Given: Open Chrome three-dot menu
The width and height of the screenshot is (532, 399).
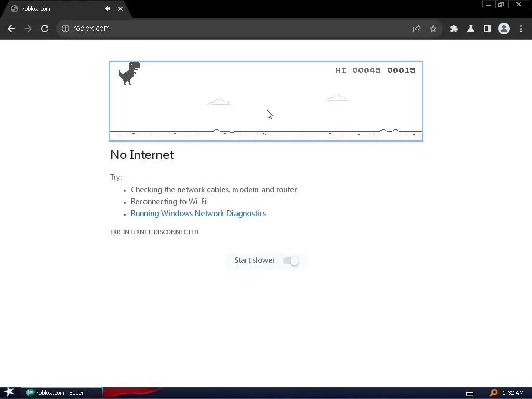Looking at the screenshot, I should (521, 29).
